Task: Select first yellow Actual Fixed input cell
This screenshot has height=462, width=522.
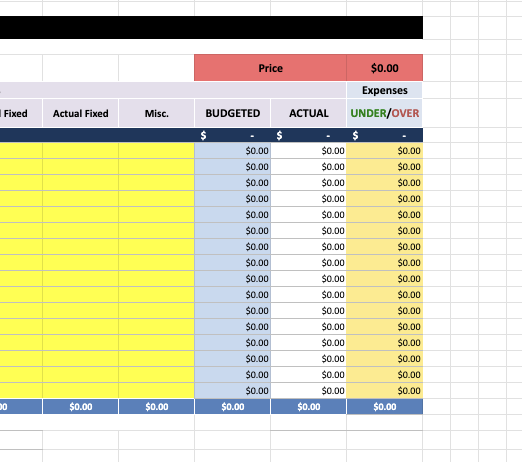Action: (x=80, y=151)
